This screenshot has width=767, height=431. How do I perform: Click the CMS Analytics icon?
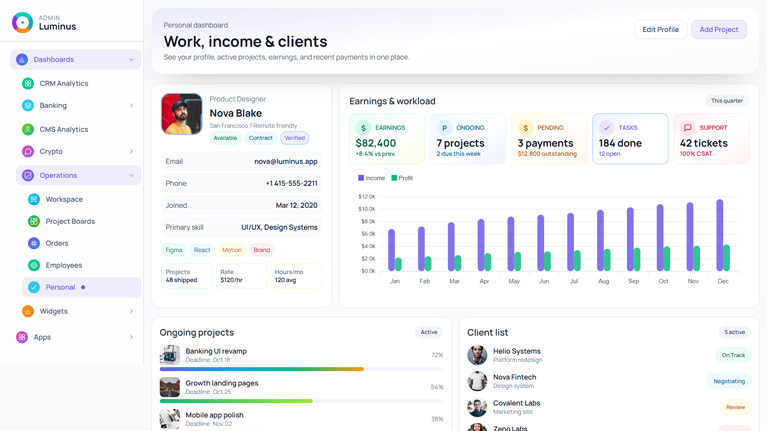tap(28, 130)
